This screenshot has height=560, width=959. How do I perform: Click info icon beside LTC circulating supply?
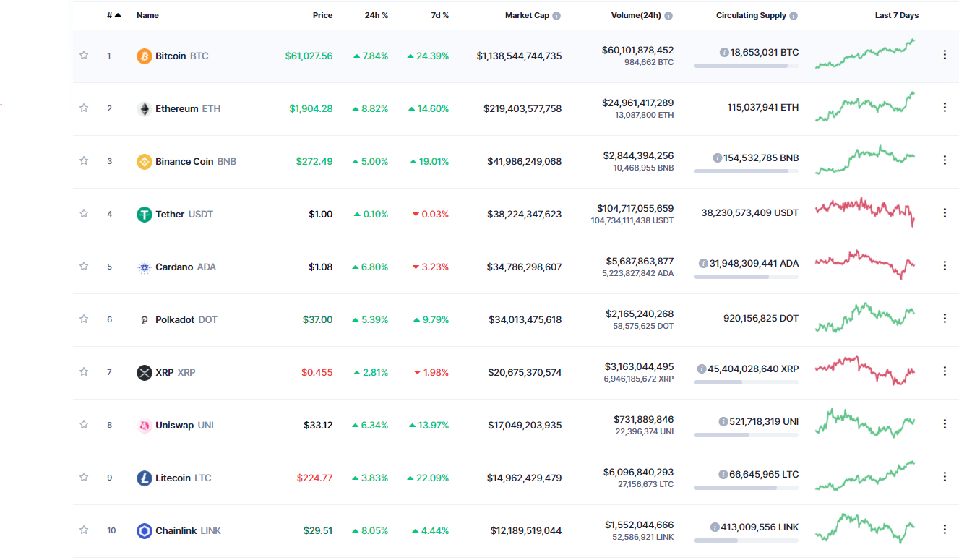click(x=723, y=474)
